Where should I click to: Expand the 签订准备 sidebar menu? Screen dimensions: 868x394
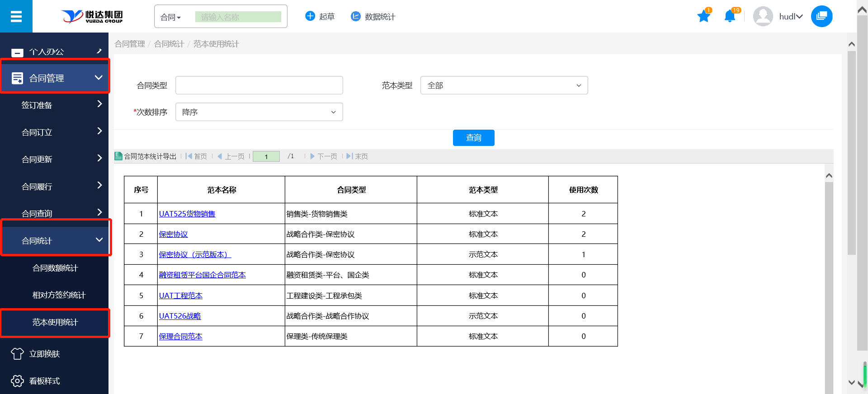pos(54,105)
